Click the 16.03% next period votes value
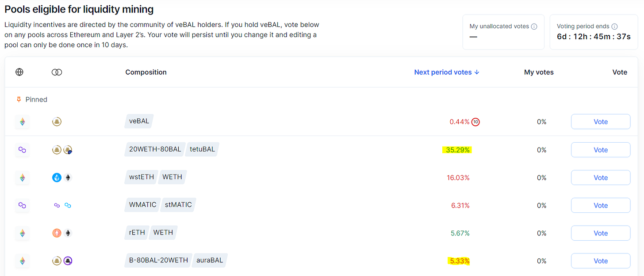The image size is (644, 276). (458, 178)
